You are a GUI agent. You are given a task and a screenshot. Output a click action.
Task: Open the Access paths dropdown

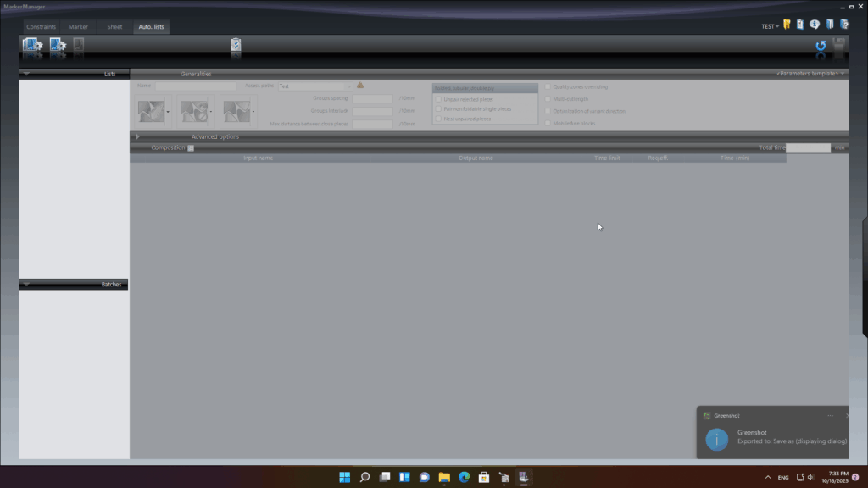click(348, 86)
